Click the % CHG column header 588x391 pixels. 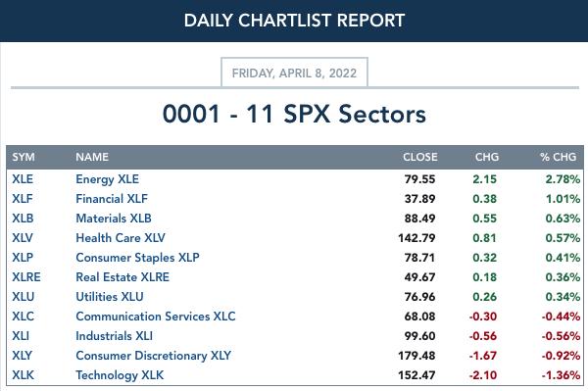(x=558, y=157)
